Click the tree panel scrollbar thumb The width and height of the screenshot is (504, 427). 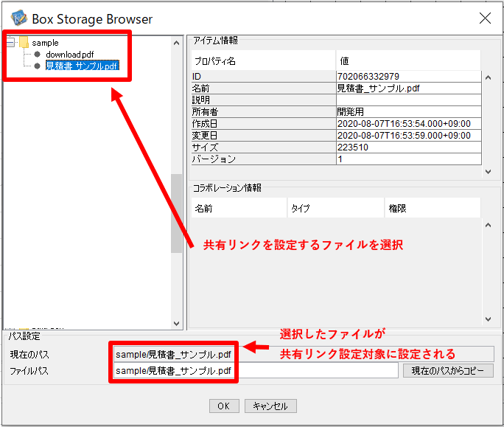(176, 214)
